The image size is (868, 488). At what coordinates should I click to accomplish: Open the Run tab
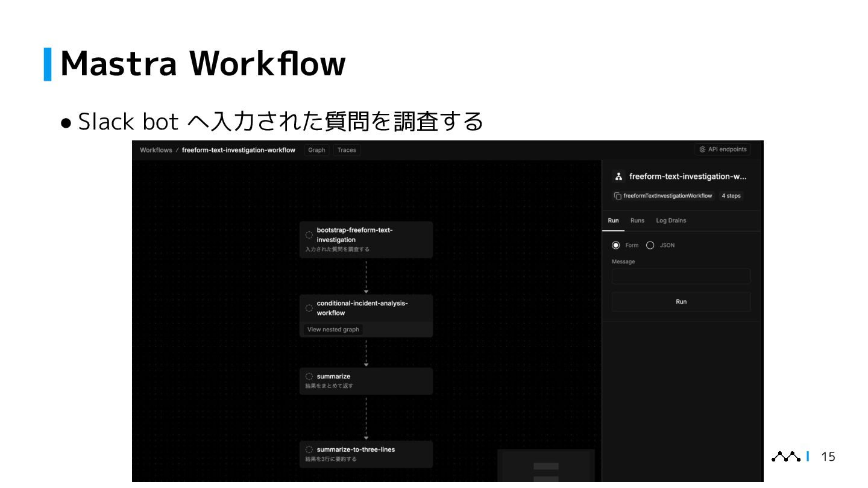613,221
